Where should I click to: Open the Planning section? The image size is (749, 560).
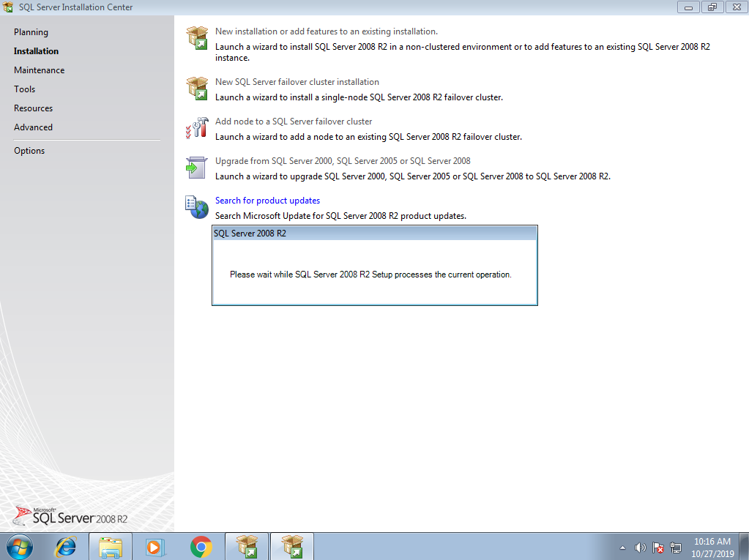(x=31, y=32)
